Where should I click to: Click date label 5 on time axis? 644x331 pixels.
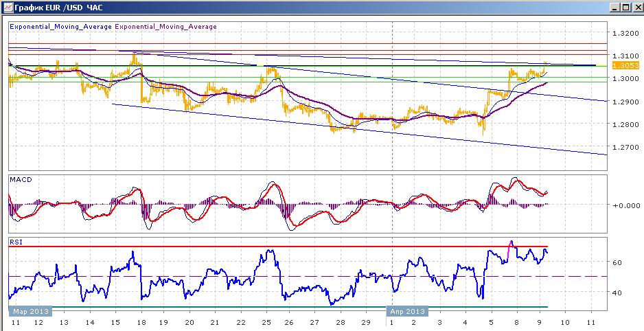tap(491, 323)
